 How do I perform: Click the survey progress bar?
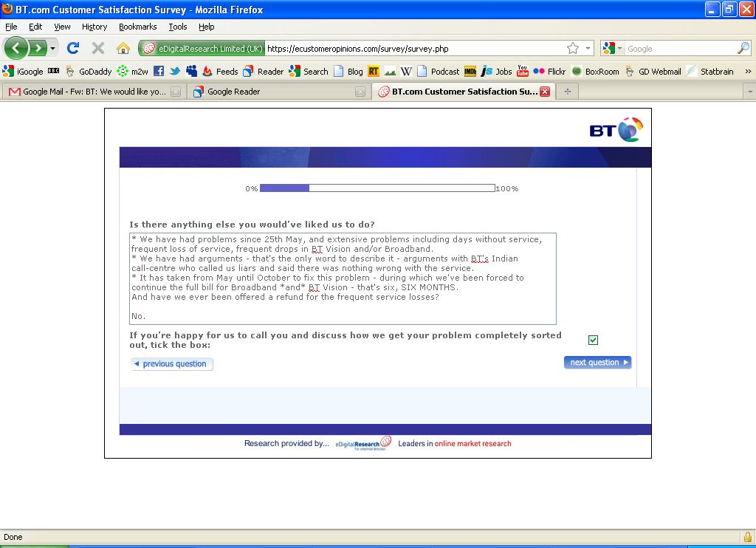pos(377,188)
